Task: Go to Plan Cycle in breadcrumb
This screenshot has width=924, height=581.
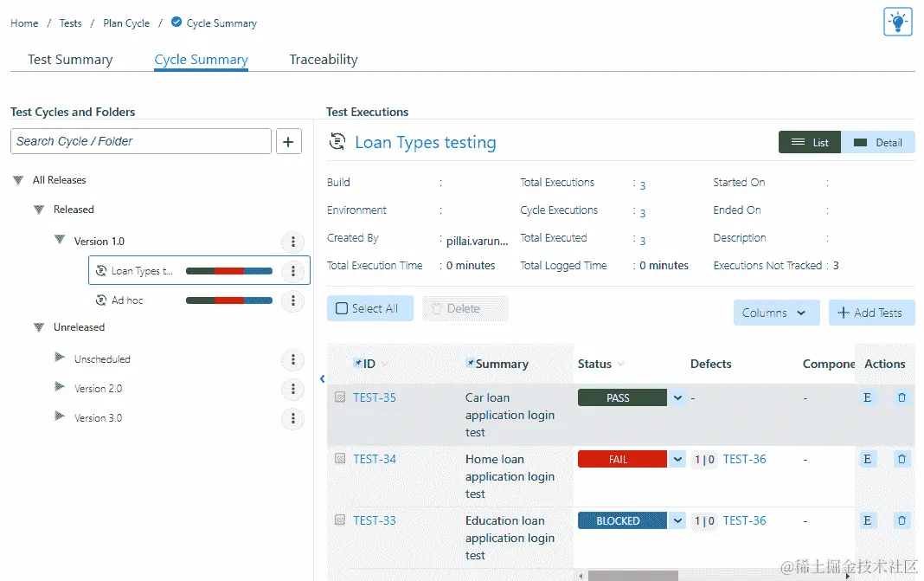Action: pos(126,23)
